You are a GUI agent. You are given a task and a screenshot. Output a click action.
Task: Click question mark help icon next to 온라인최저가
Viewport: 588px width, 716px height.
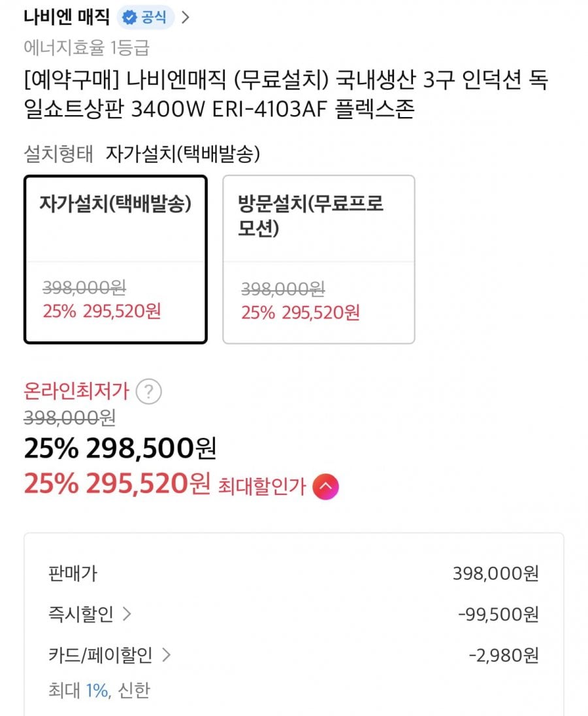(x=149, y=392)
